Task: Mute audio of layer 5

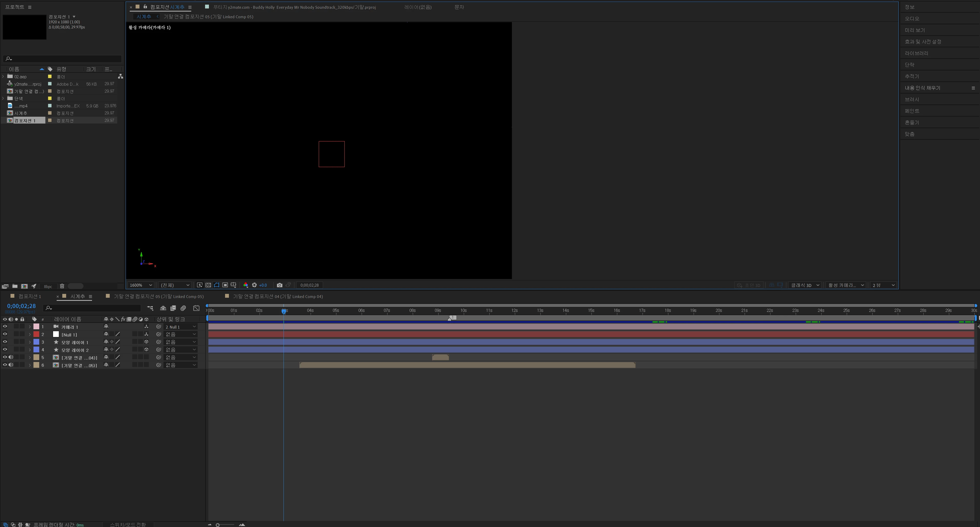Action: click(11, 357)
